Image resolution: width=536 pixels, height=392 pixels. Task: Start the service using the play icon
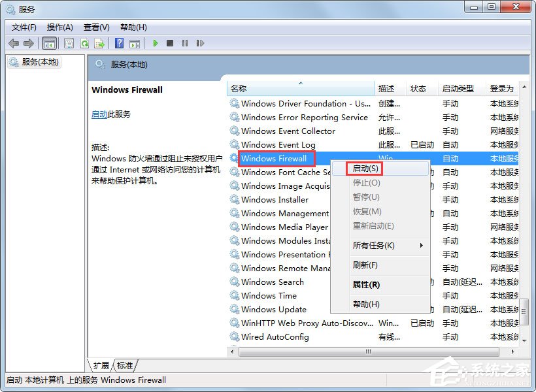pyautogui.click(x=155, y=43)
